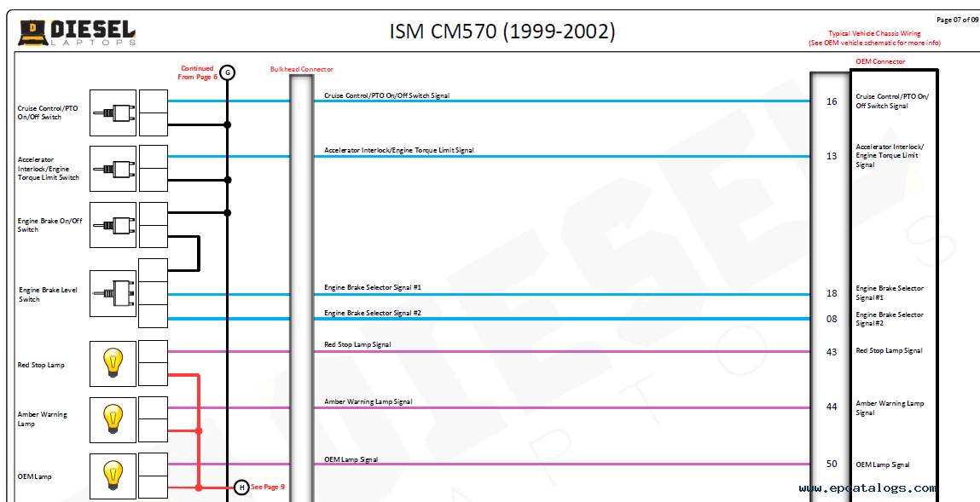This screenshot has width=980, height=502.
Task: Click the circled H continuation marker
Action: point(241,487)
